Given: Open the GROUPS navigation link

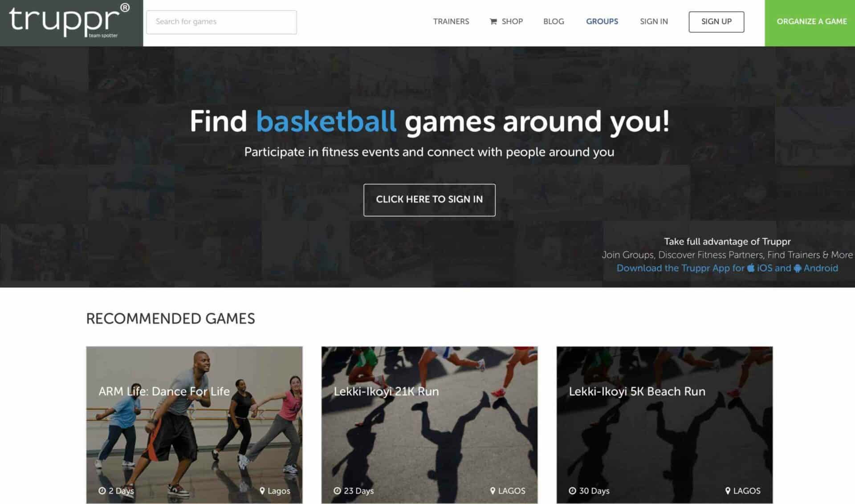Looking at the screenshot, I should (x=602, y=21).
